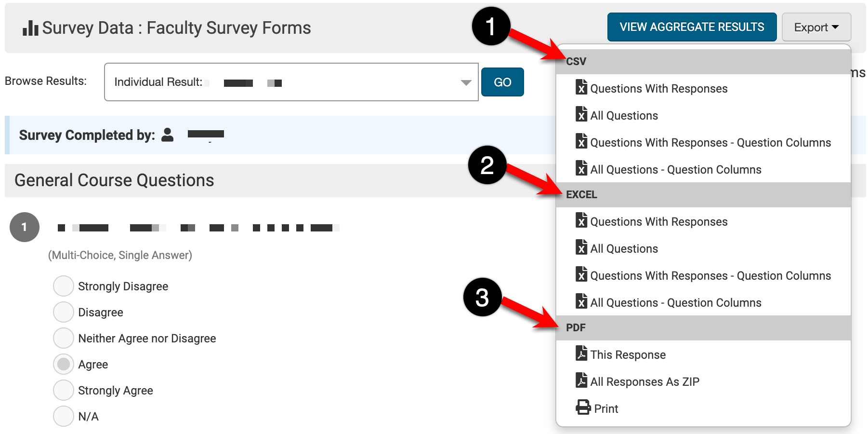Choose the Strongly Agree option
Screen dimensions: 868x434
(64, 390)
